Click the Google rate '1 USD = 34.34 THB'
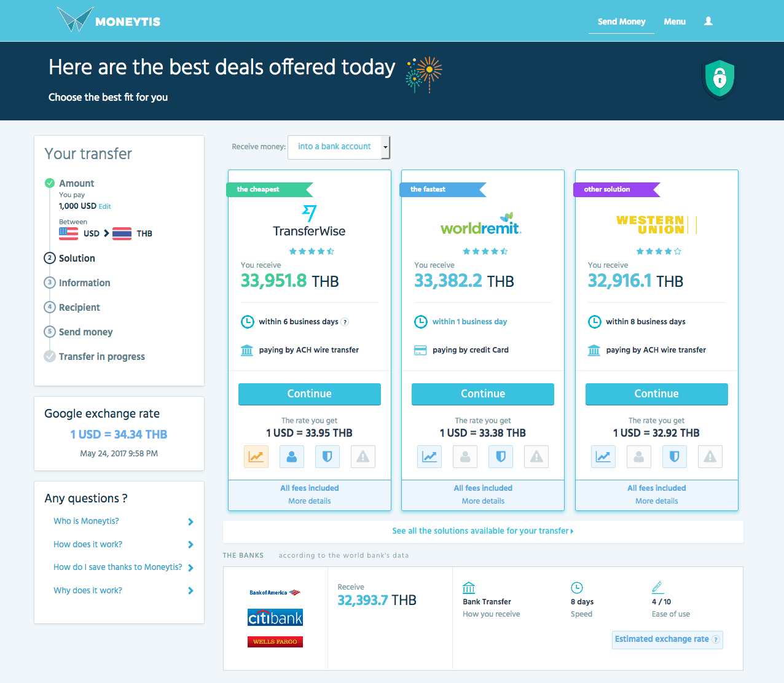 click(x=119, y=434)
